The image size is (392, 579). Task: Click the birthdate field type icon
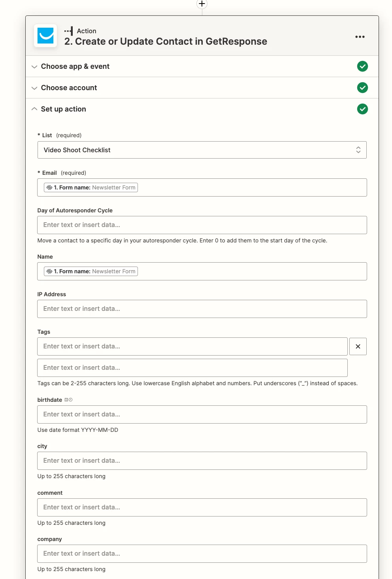pyautogui.click(x=68, y=400)
